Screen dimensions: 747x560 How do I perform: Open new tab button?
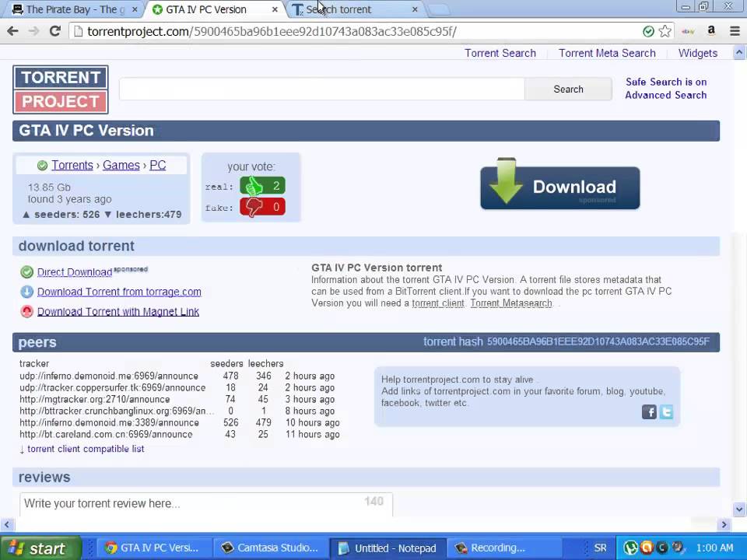(x=439, y=9)
